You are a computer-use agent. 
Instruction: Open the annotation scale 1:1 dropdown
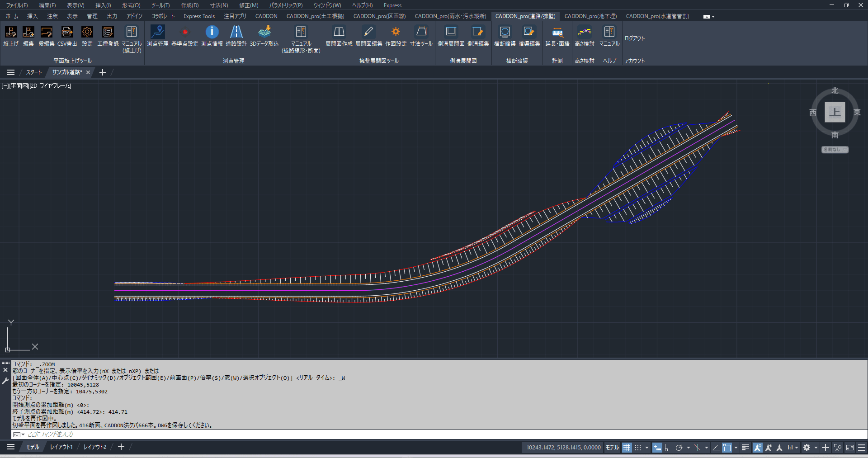pyautogui.click(x=792, y=448)
